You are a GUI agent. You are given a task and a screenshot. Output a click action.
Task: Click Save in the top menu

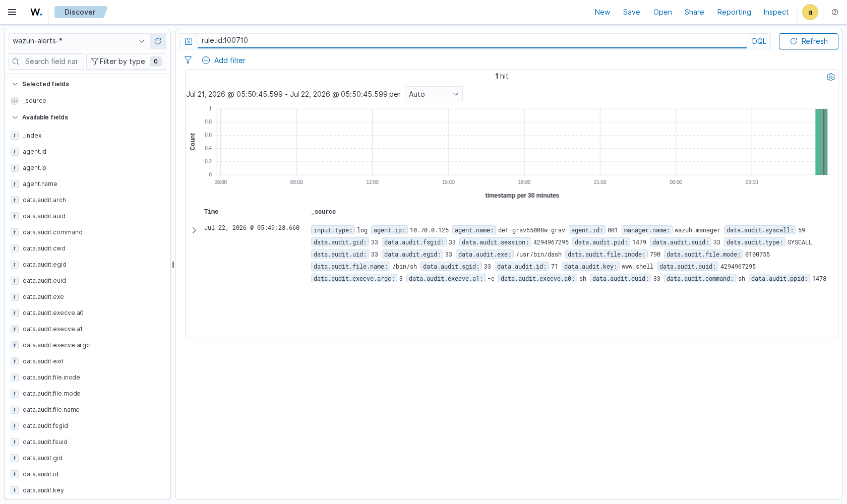tap(631, 12)
